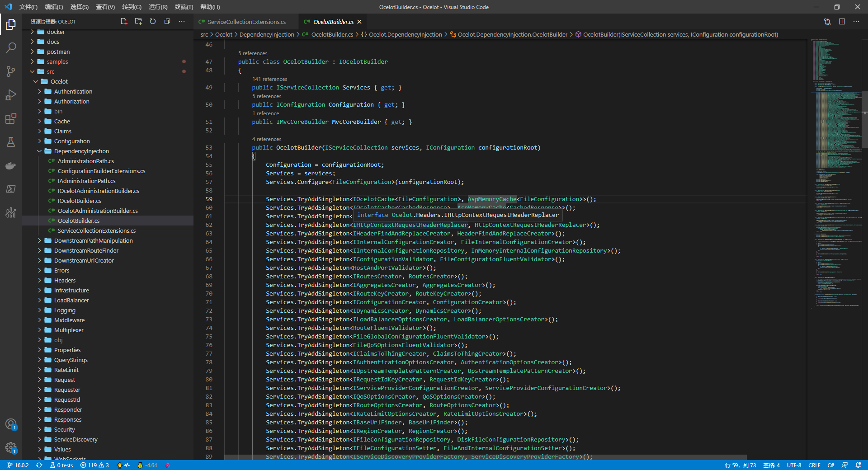Collapse all folders in explorer

(x=167, y=21)
